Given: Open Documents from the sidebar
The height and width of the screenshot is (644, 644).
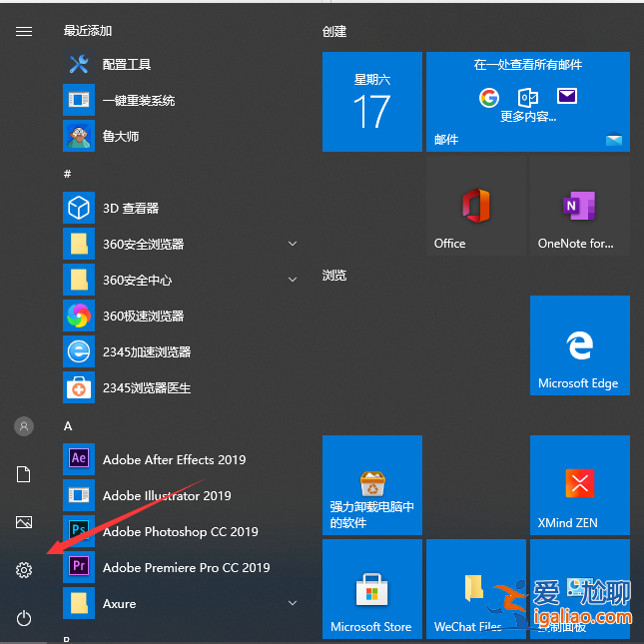Looking at the screenshot, I should tap(23, 474).
